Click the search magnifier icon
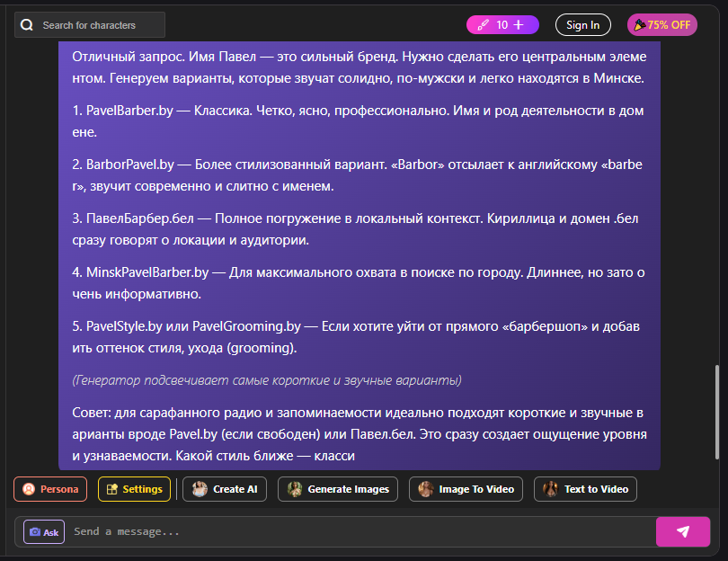 (27, 25)
